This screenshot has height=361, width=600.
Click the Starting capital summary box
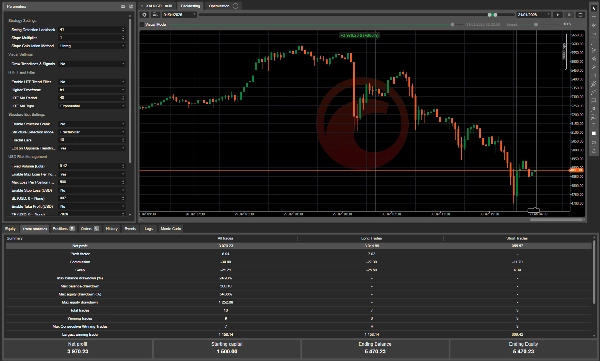click(x=227, y=348)
